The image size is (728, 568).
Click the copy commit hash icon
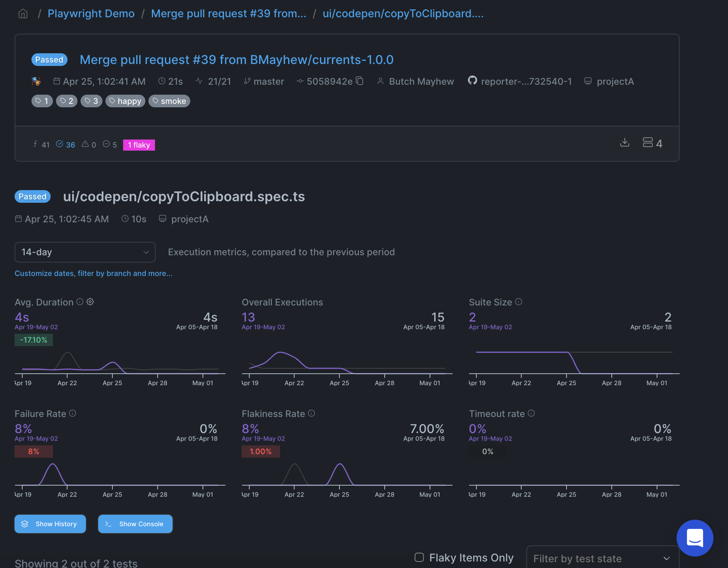click(x=360, y=81)
